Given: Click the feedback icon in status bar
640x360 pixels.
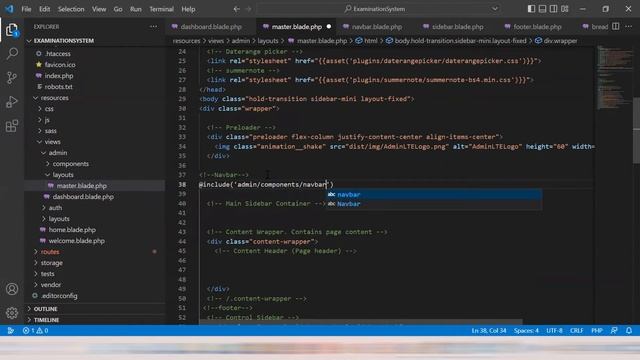Looking at the screenshot, I should 614,331.
